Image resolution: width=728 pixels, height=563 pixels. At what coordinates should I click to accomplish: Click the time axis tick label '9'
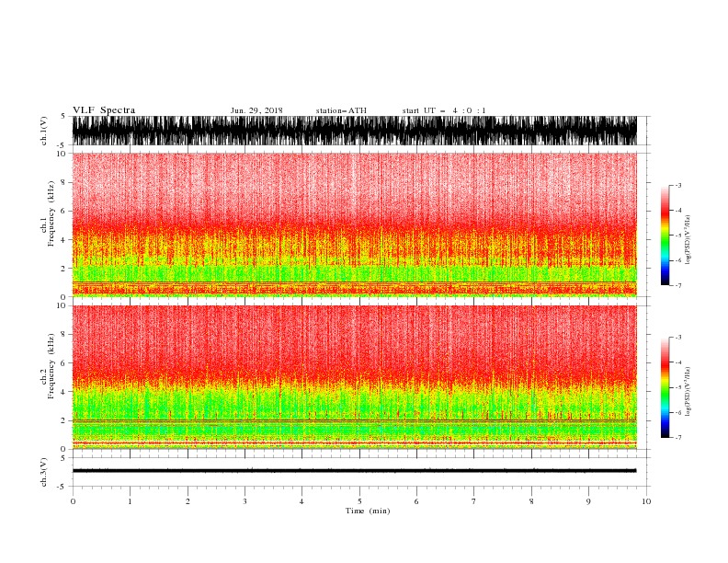pos(588,501)
